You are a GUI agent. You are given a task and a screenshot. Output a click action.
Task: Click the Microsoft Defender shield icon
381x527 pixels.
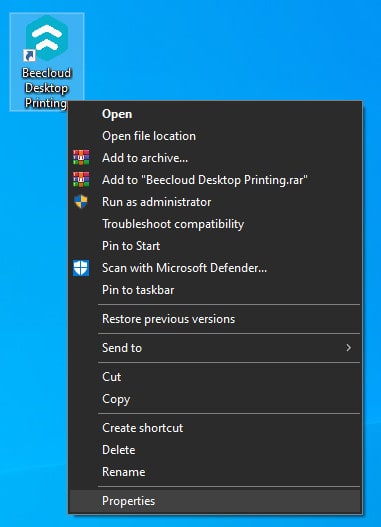coord(81,268)
